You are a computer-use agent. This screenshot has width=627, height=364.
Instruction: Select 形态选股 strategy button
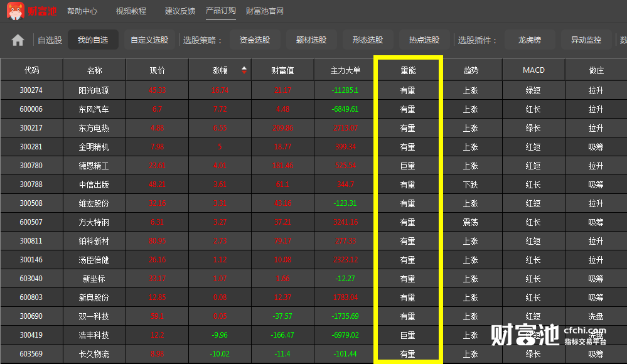pyautogui.click(x=368, y=40)
